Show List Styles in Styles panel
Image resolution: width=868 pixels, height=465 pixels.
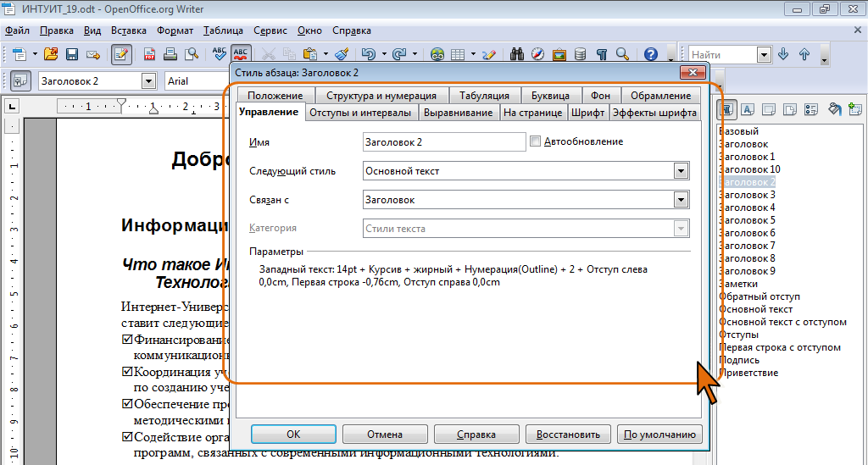(811, 109)
